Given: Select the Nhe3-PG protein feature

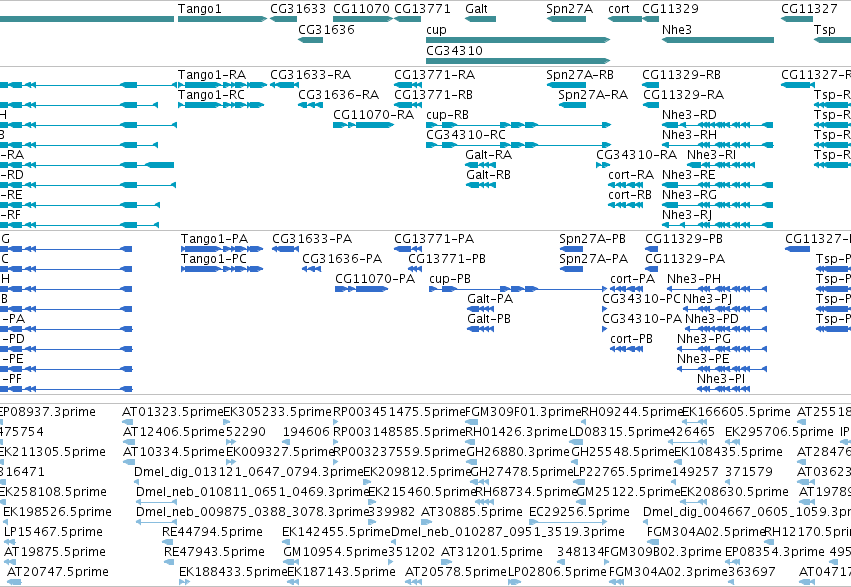Looking at the screenshot, I should click(722, 349).
